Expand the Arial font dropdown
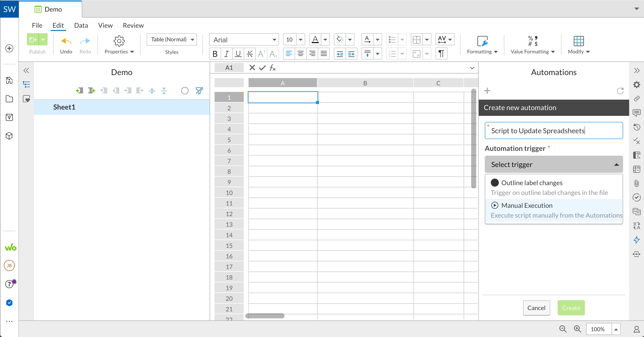 coord(274,40)
